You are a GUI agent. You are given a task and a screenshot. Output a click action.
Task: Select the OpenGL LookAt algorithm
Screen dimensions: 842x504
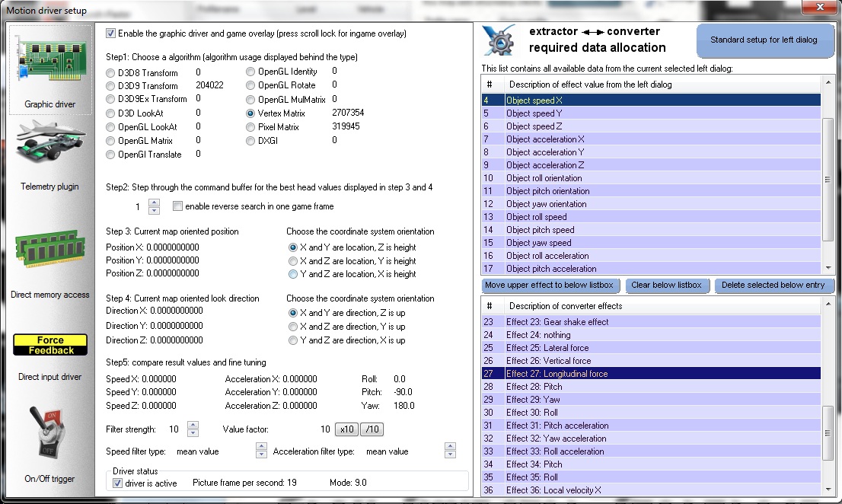pos(110,127)
